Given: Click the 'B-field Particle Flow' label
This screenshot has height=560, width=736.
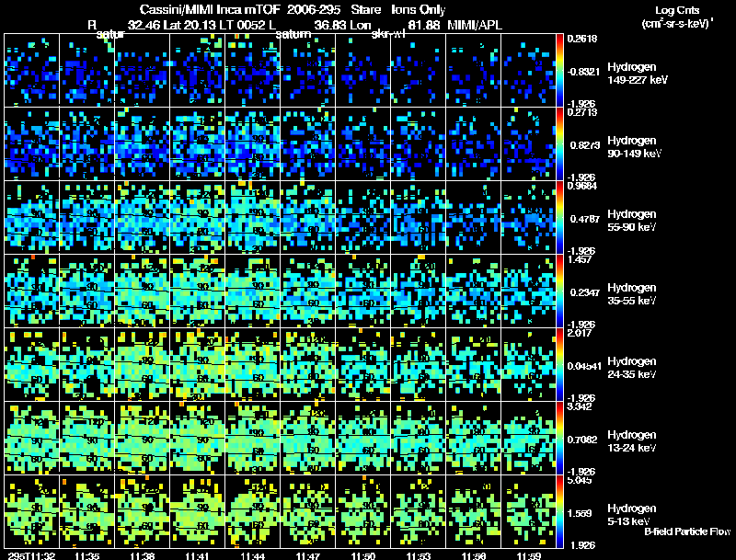Looking at the screenshot, I should [x=687, y=531].
